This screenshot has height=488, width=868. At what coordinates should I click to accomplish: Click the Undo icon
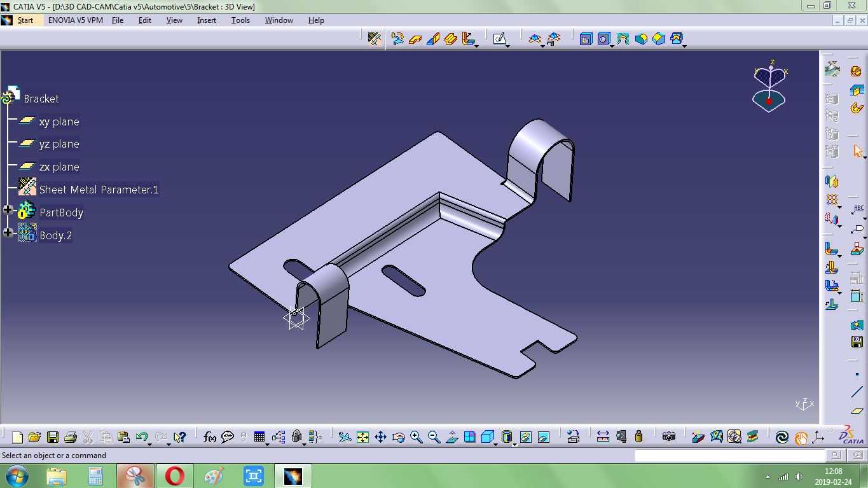click(141, 437)
